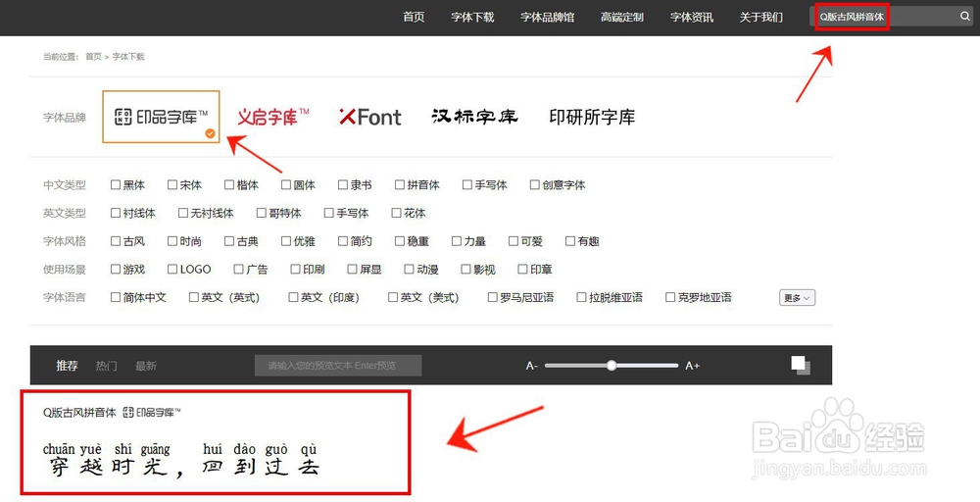This screenshot has height=502, width=980.
Task: Check the 时尚 style checkbox
Action: pyautogui.click(x=172, y=240)
